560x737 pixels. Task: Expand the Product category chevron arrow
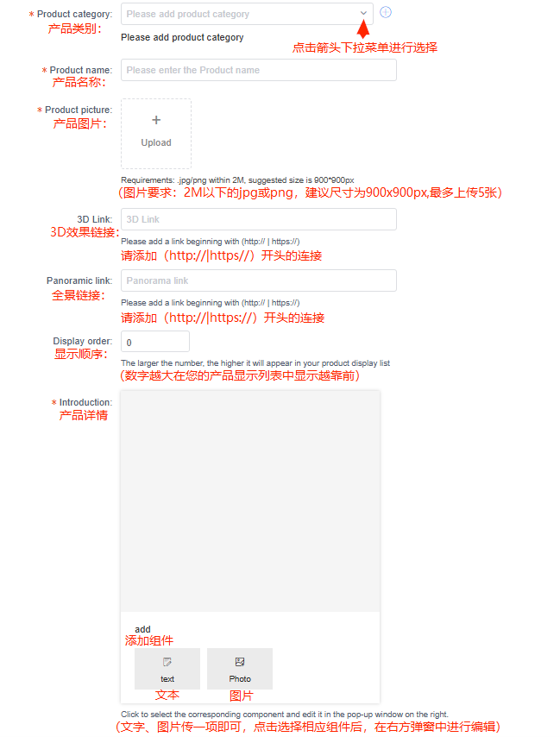(362, 14)
